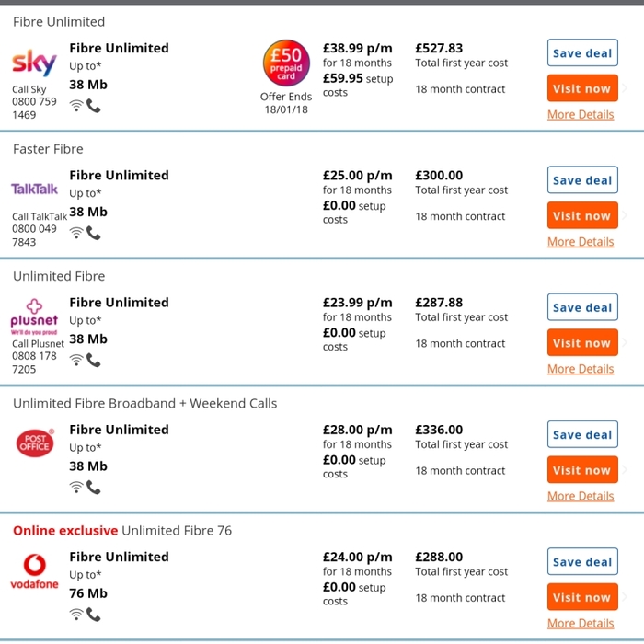This screenshot has height=644, width=644.
Task: View More Details for the Vodafone deal
Action: pos(581,624)
